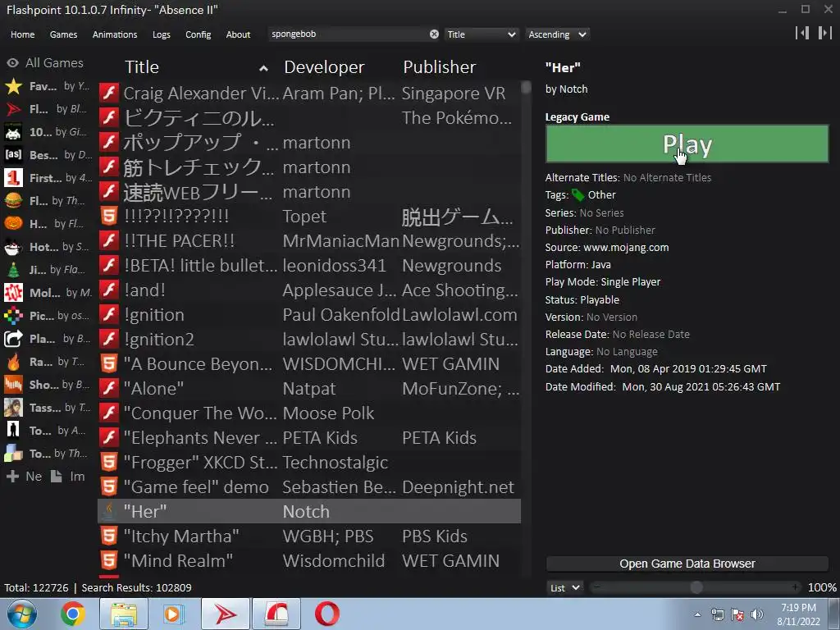
Task: Click HTML5 icon beside "Itchy Martha"
Action: (x=109, y=536)
